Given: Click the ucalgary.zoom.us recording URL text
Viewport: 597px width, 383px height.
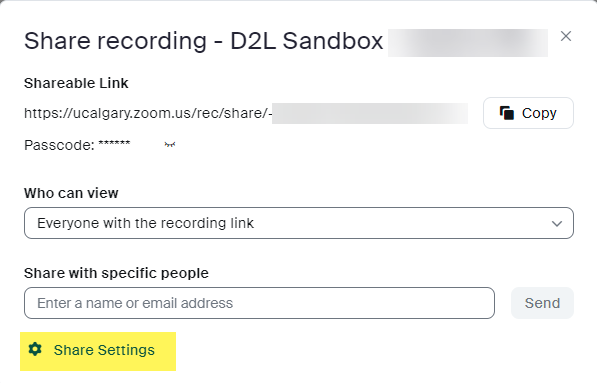Looking at the screenshot, I should [148, 113].
